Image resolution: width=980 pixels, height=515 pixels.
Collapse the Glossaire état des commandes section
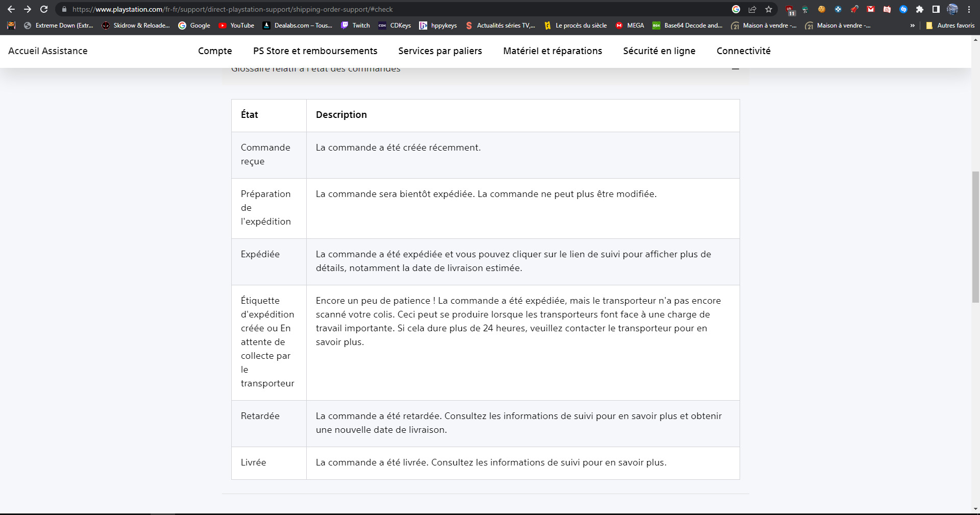coord(735,69)
